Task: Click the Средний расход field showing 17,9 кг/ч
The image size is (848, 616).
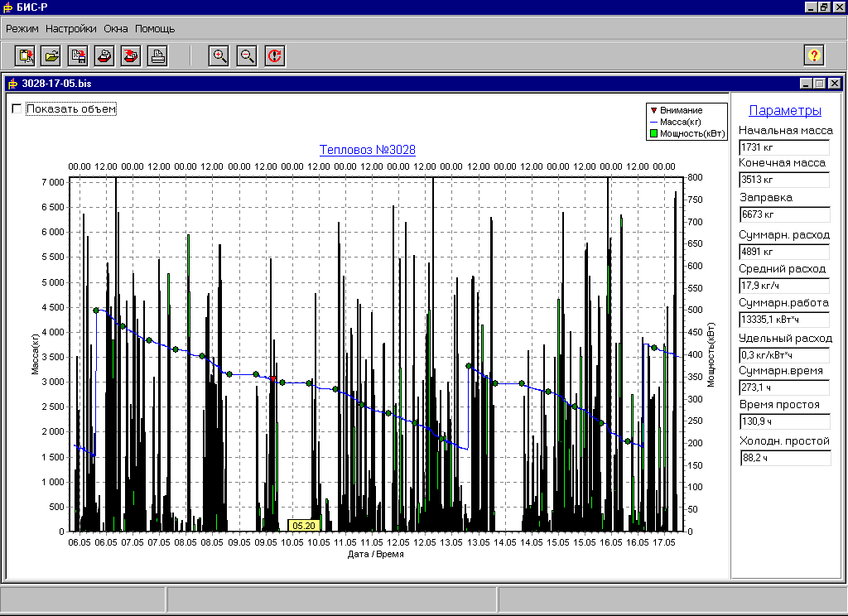Action: (x=784, y=286)
